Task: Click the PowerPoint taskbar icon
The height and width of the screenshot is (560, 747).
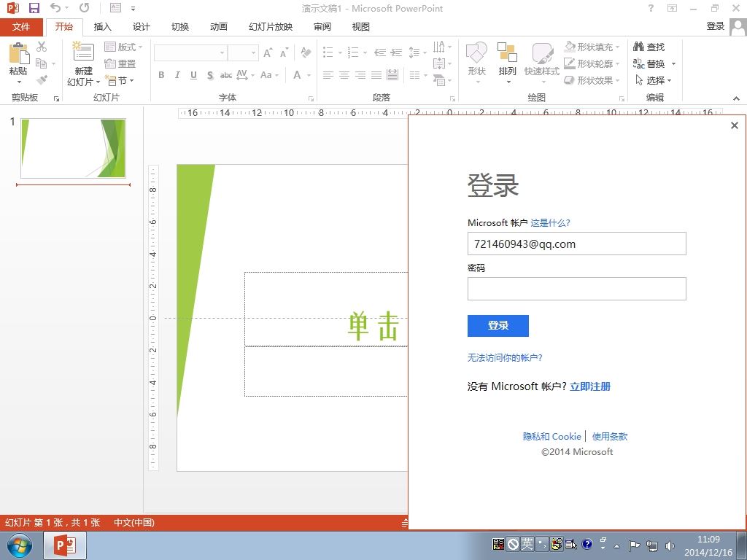Action: [65, 545]
